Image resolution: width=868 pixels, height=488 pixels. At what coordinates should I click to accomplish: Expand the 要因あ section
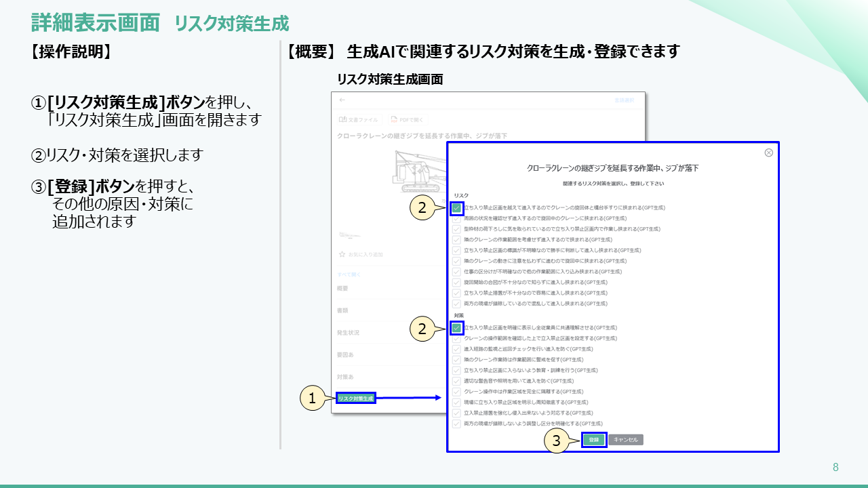pos(346,354)
